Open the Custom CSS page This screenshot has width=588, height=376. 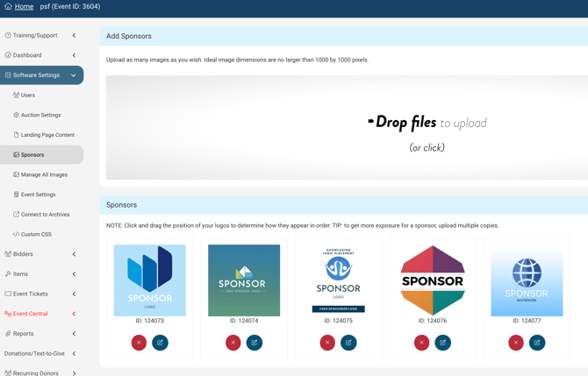click(x=36, y=234)
